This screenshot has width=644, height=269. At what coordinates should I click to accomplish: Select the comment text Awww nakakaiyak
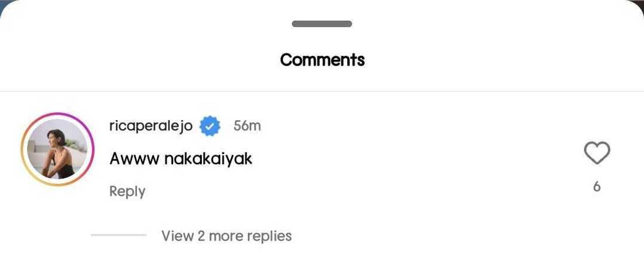(181, 158)
